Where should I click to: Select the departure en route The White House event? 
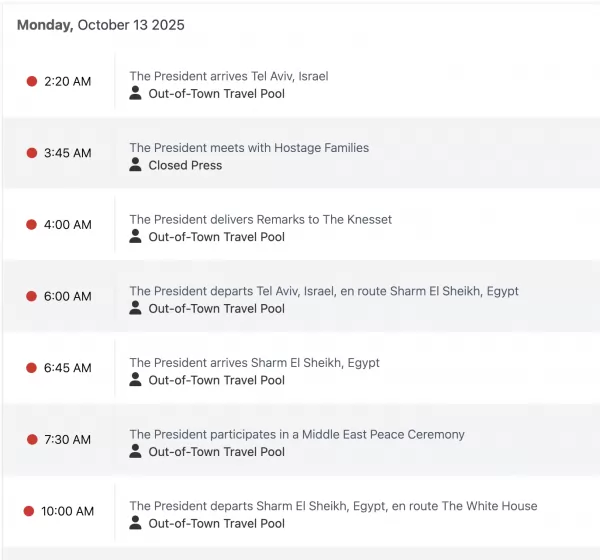click(333, 506)
